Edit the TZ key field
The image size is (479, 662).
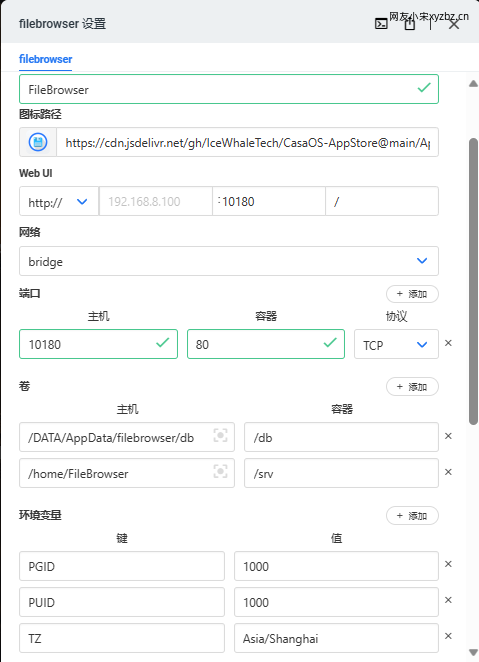coord(122,638)
